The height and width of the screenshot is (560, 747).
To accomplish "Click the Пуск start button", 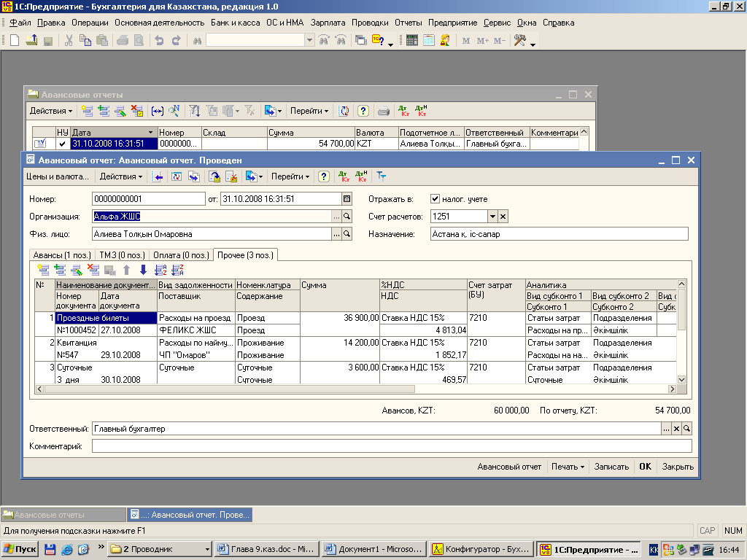I will tap(20, 550).
